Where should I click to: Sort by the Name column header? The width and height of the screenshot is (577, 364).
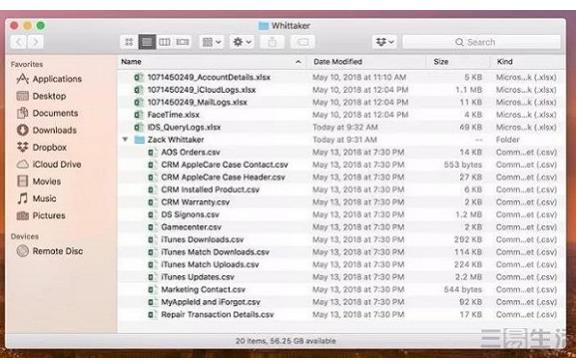213,61
